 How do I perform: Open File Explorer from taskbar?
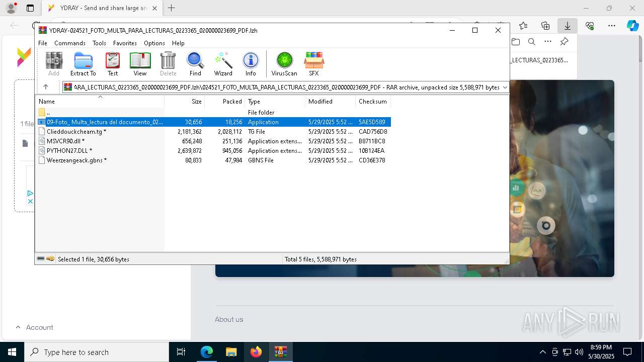231,352
